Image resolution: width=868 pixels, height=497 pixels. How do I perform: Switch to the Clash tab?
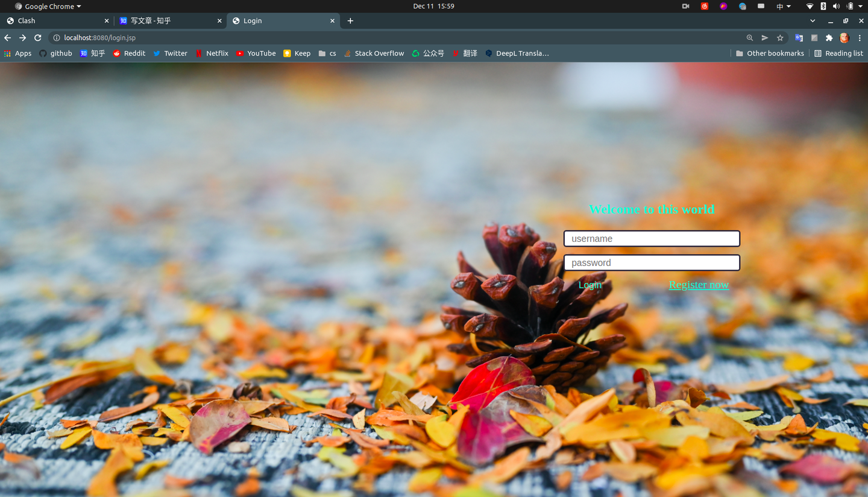[x=57, y=21]
